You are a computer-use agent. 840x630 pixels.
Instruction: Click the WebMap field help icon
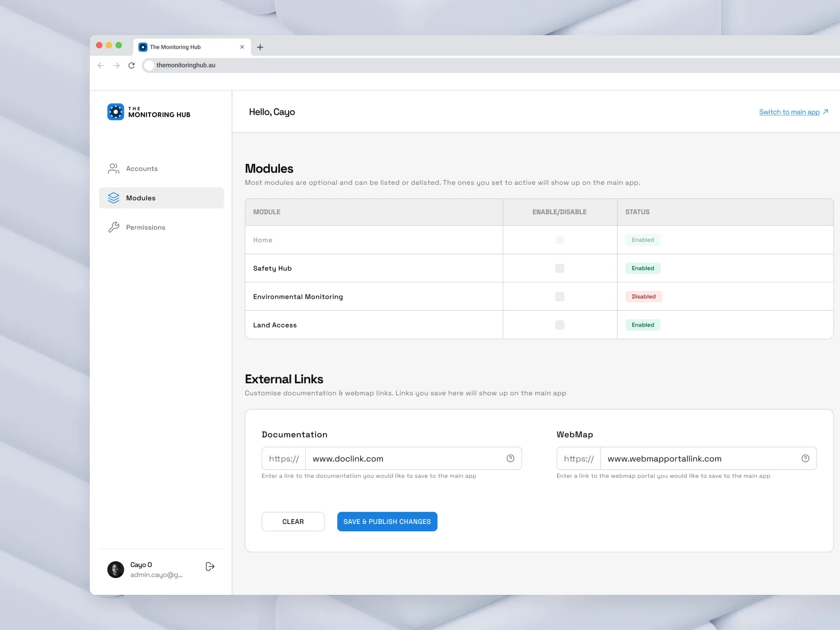click(x=805, y=458)
